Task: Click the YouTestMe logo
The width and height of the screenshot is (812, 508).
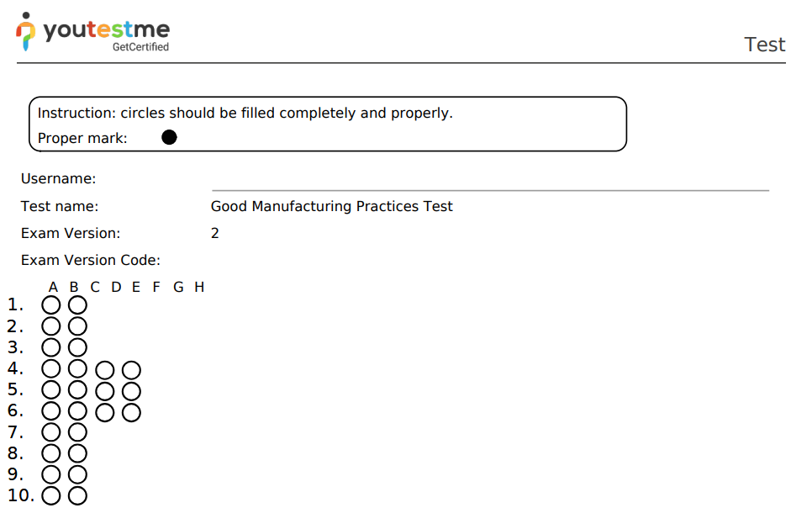Action: click(x=92, y=33)
